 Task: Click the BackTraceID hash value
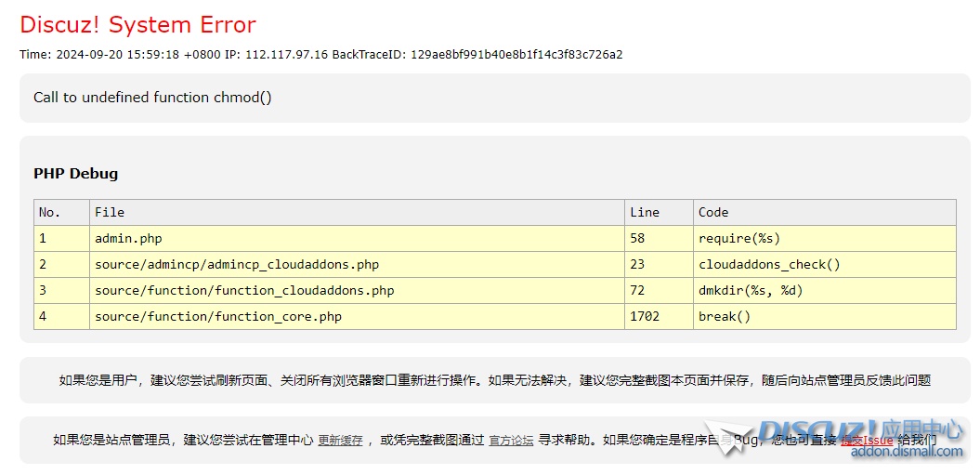click(x=516, y=55)
